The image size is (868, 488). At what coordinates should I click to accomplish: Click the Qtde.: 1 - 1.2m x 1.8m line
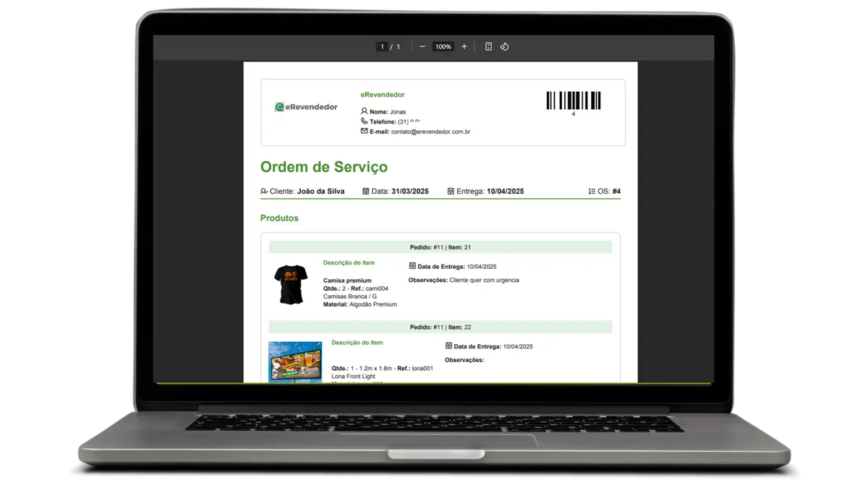[x=383, y=368]
